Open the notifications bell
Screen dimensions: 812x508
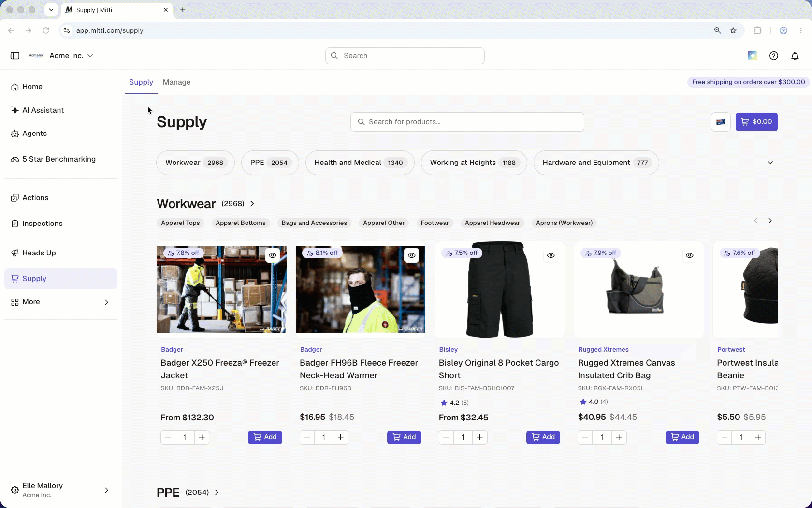pos(795,56)
